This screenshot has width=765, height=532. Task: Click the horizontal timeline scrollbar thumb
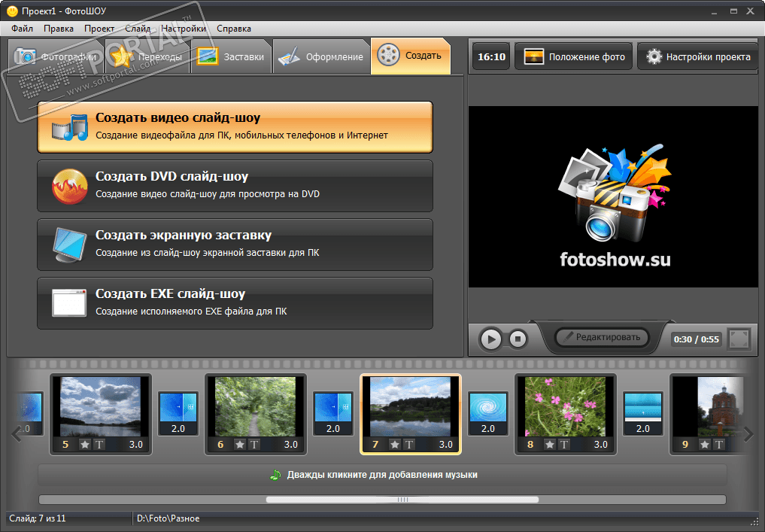[x=402, y=500]
